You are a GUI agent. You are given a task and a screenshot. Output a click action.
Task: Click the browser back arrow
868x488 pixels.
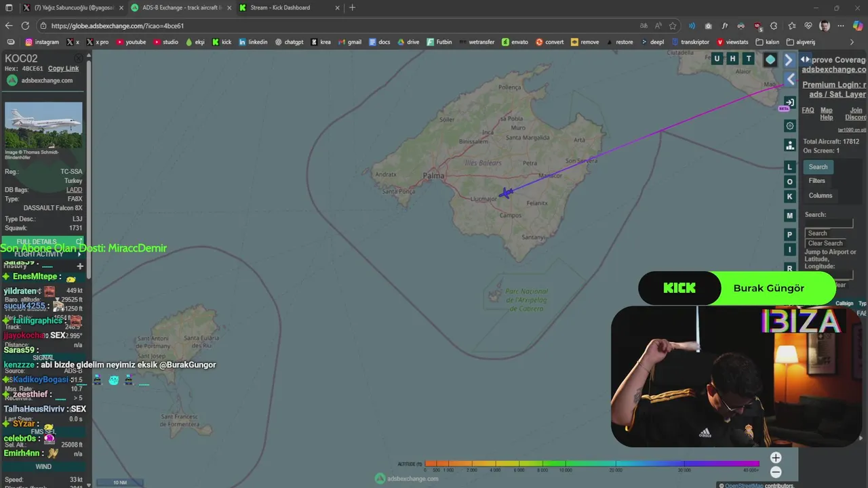pos(9,26)
